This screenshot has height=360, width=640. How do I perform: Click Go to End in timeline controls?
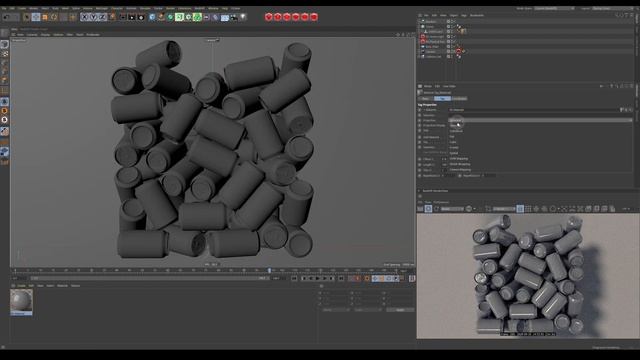(341, 278)
